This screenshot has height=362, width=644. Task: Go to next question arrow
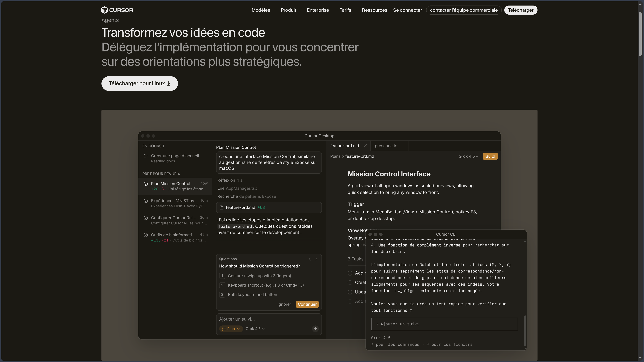click(316, 259)
